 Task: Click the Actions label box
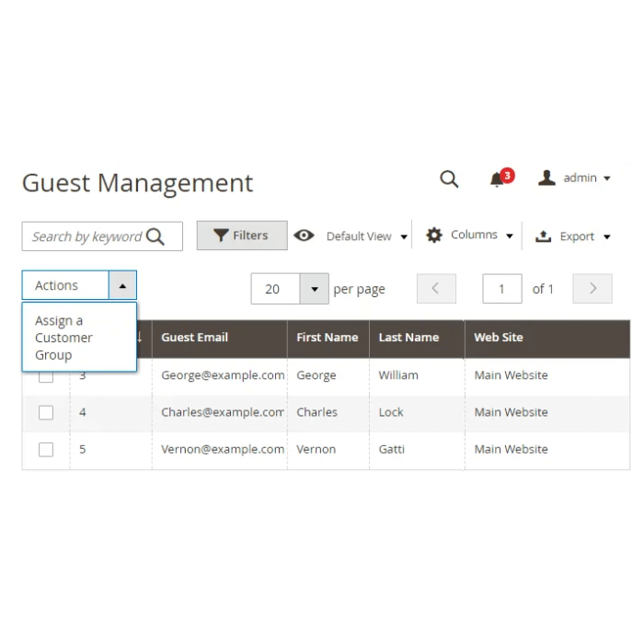(x=65, y=285)
